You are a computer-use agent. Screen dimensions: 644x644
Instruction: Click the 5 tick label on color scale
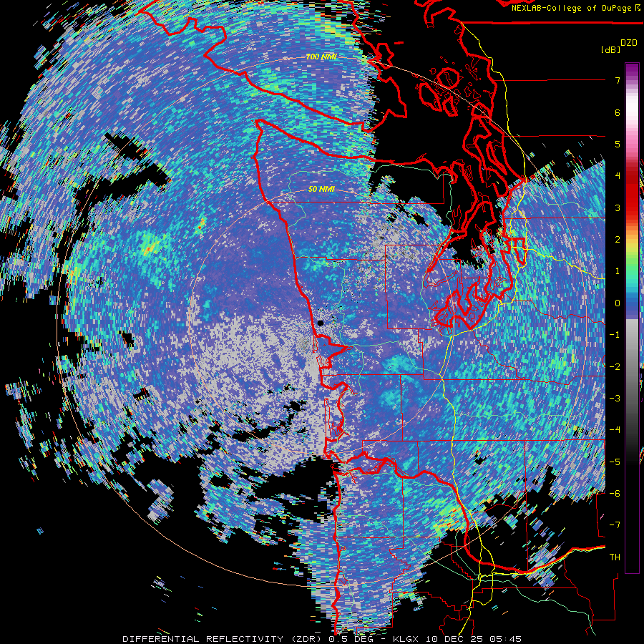[x=618, y=144]
